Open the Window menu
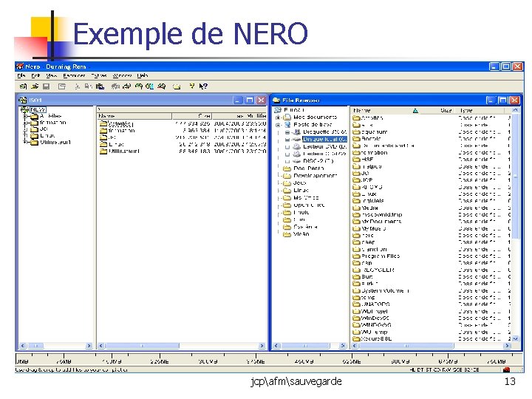Viewport: 532px width, 399px height. click(x=122, y=75)
